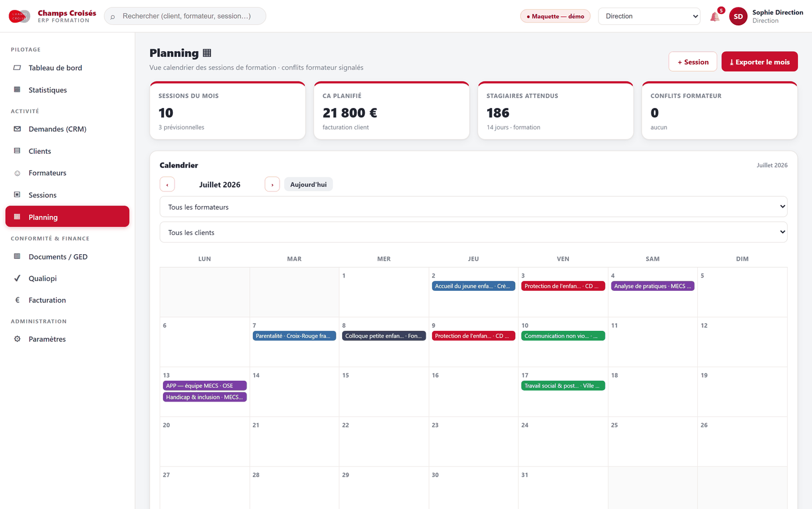812x509 pixels.
Task: Click the + Session button
Action: (693, 62)
